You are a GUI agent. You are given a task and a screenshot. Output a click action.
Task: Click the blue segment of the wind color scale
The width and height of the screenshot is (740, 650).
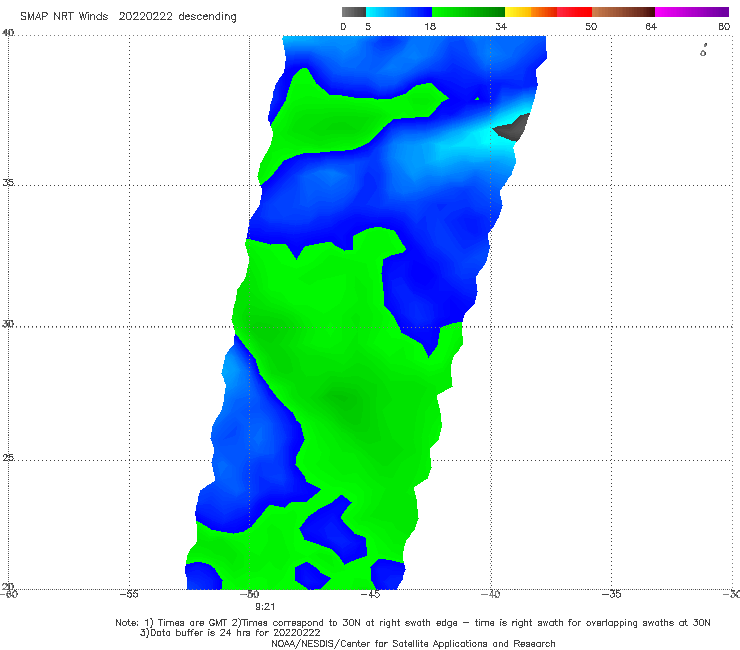(x=399, y=12)
